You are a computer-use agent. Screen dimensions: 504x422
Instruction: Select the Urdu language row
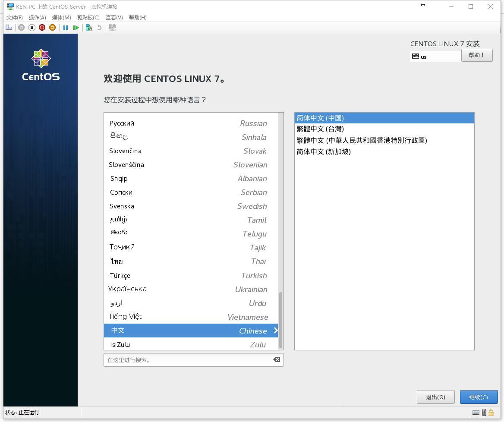[191, 303]
